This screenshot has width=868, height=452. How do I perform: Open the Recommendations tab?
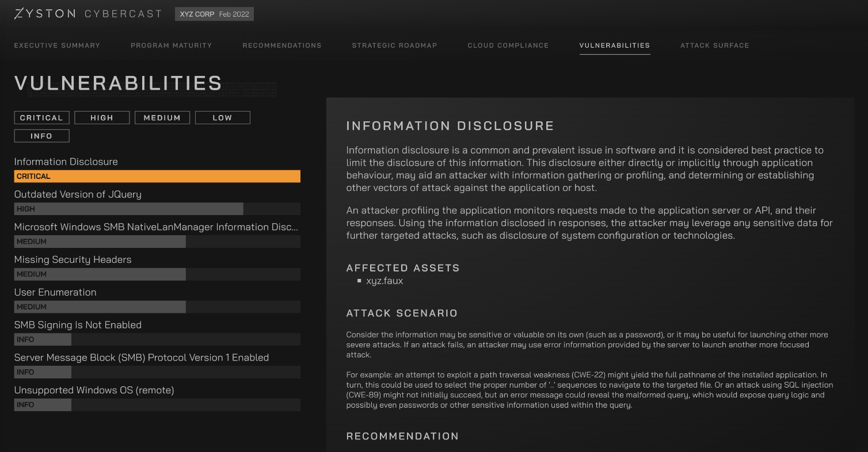281,45
